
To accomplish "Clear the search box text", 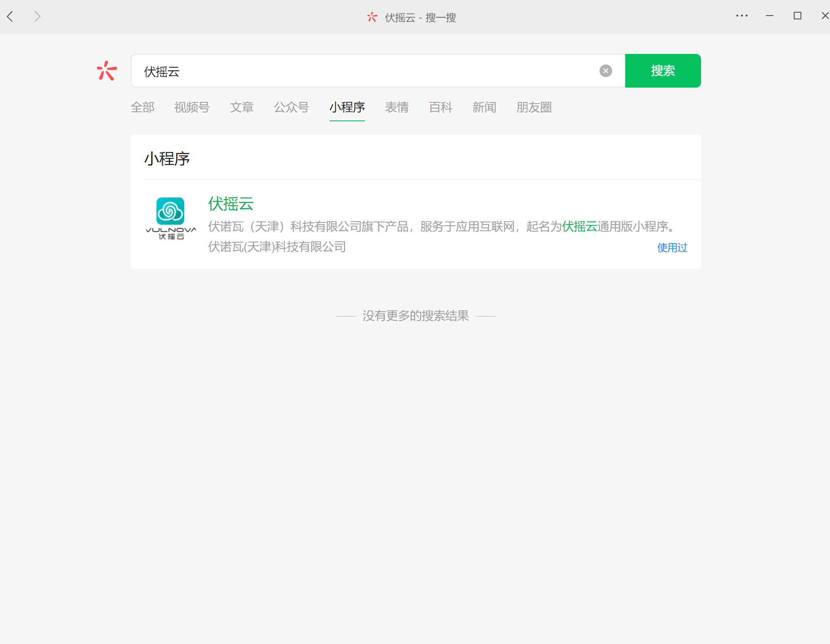I will pos(605,71).
